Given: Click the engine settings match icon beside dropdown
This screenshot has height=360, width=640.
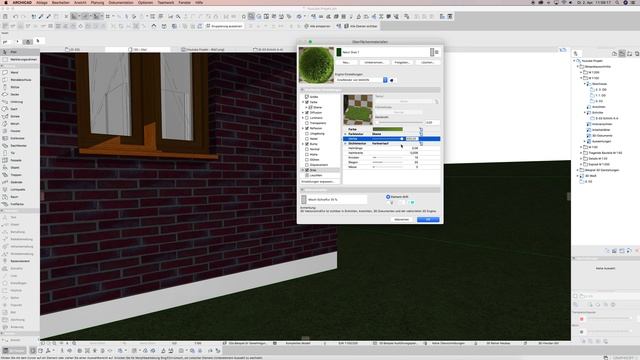Looking at the screenshot, I should 392,80.
